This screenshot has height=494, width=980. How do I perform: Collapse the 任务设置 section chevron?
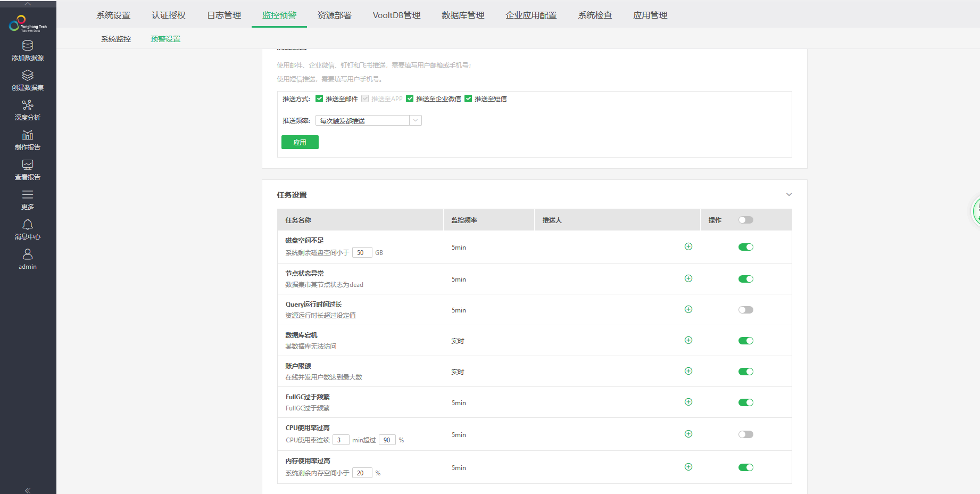pyautogui.click(x=789, y=194)
